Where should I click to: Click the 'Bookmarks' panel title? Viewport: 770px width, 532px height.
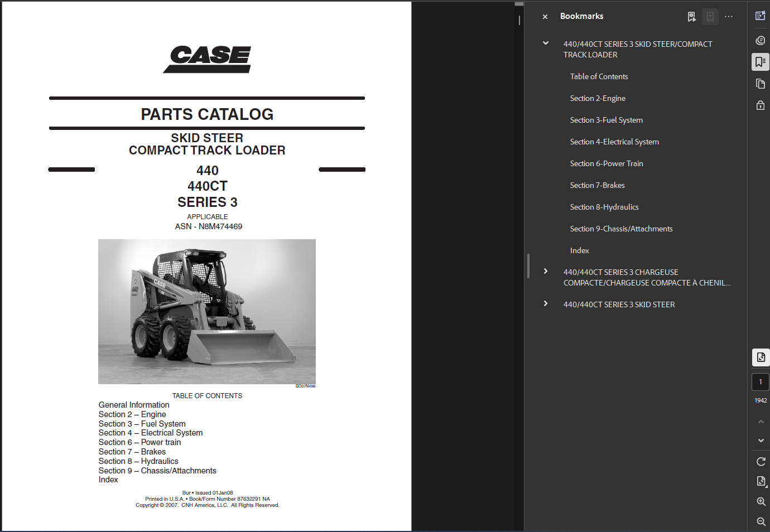[x=581, y=16]
